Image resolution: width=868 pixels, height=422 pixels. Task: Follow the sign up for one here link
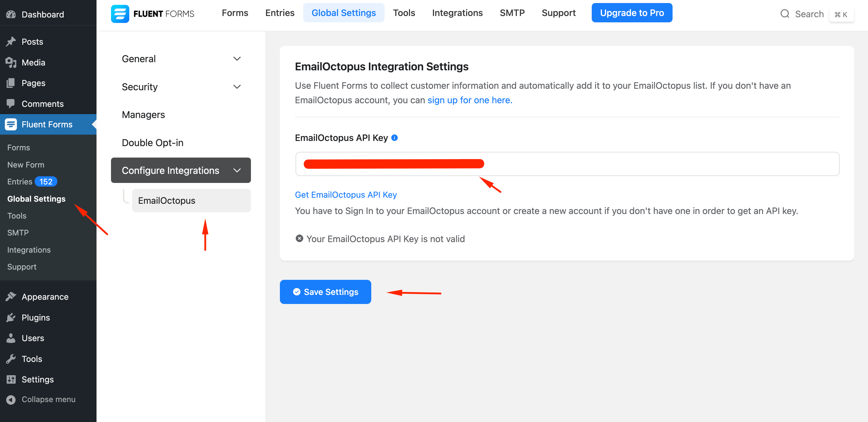(470, 100)
